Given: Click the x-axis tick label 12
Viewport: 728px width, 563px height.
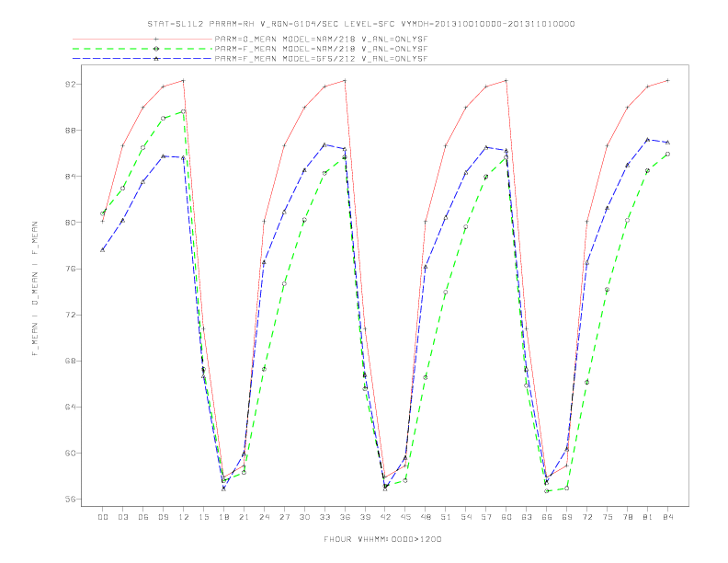Looking at the screenshot, I should coord(184,517).
